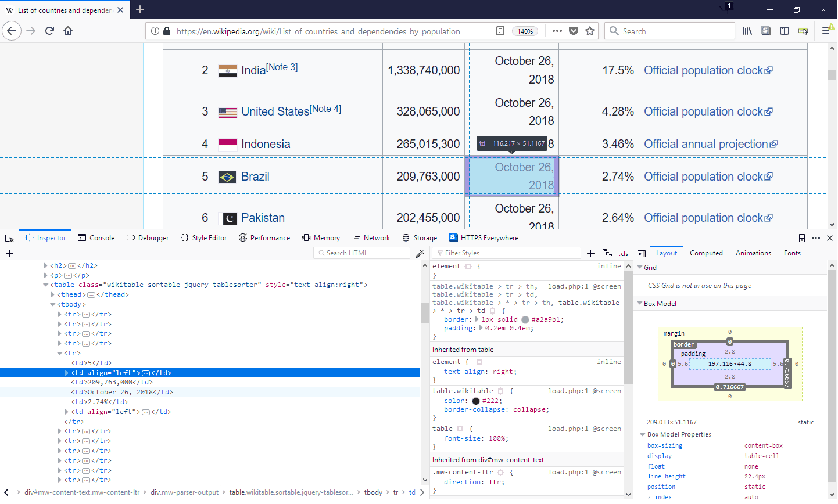Switch to the Console tab

[x=96, y=237]
